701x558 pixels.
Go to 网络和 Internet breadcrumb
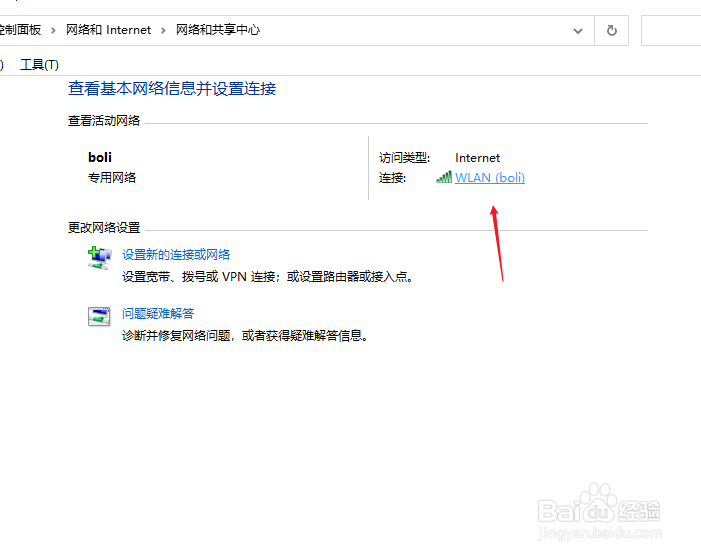tap(109, 30)
